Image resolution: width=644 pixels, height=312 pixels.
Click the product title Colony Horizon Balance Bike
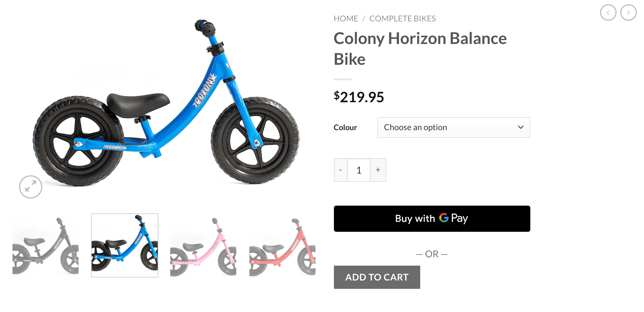(420, 48)
